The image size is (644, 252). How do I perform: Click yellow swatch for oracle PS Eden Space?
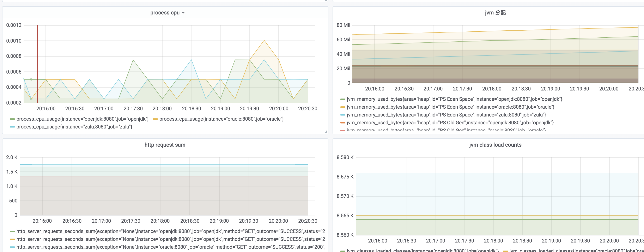343,107
